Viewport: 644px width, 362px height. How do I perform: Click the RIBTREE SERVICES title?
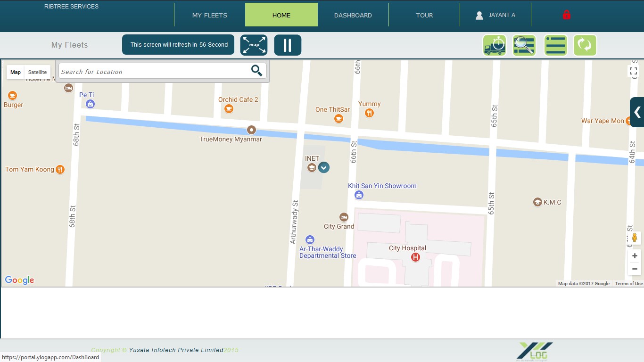click(x=71, y=7)
